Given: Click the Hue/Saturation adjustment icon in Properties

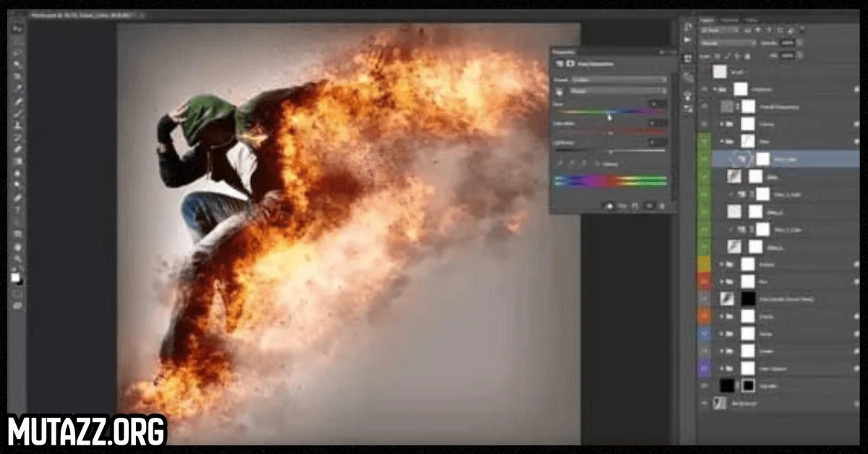Looking at the screenshot, I should [558, 63].
